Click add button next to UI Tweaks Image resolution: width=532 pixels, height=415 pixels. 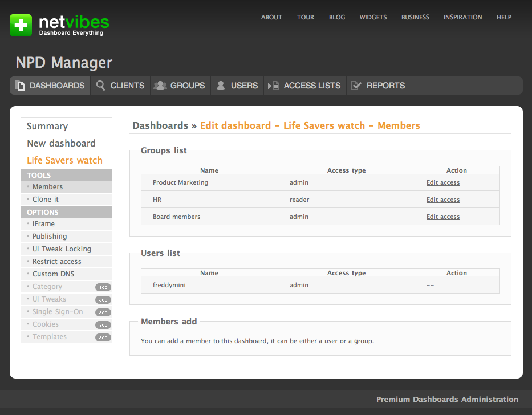tap(103, 300)
